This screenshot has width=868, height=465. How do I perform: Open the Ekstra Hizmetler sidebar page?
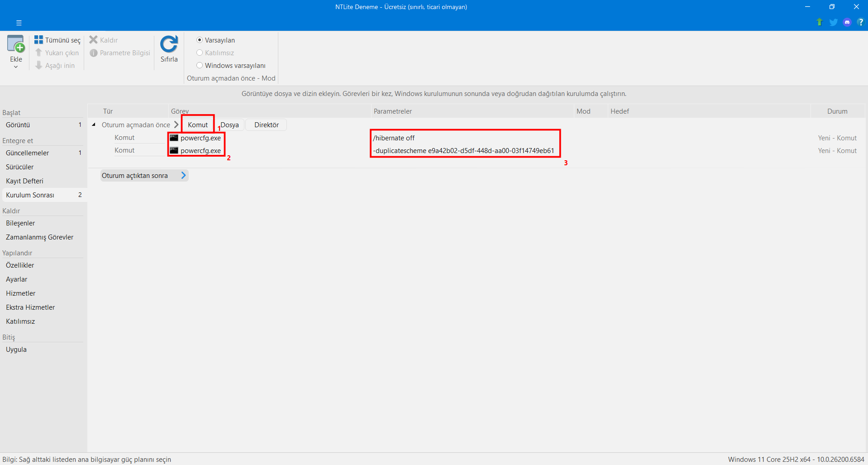(43, 307)
